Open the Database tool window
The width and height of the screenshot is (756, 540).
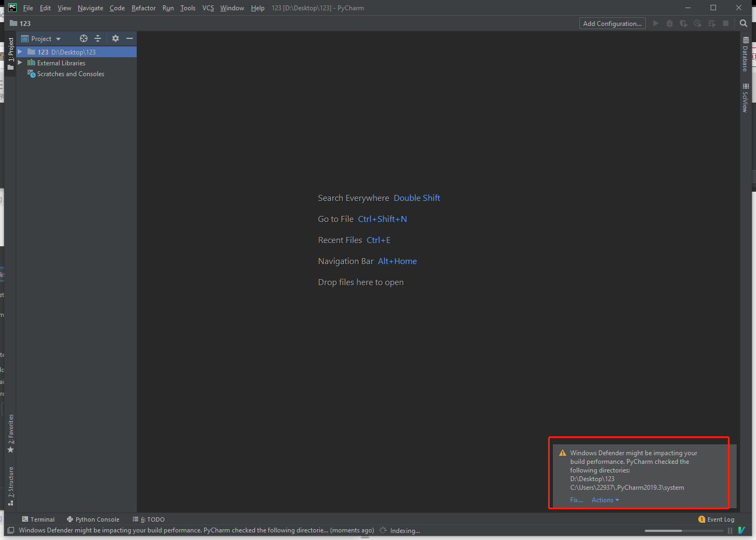coord(745,55)
